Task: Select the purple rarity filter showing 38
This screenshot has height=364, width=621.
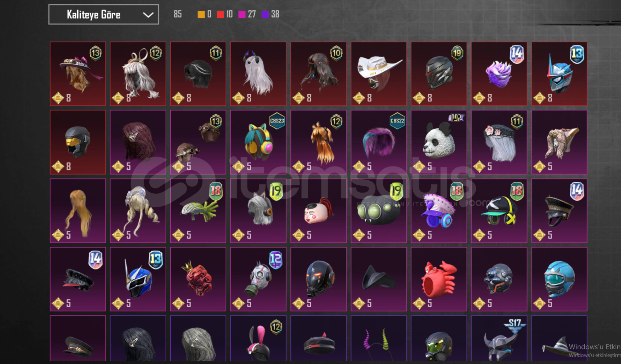Action: pos(271,14)
